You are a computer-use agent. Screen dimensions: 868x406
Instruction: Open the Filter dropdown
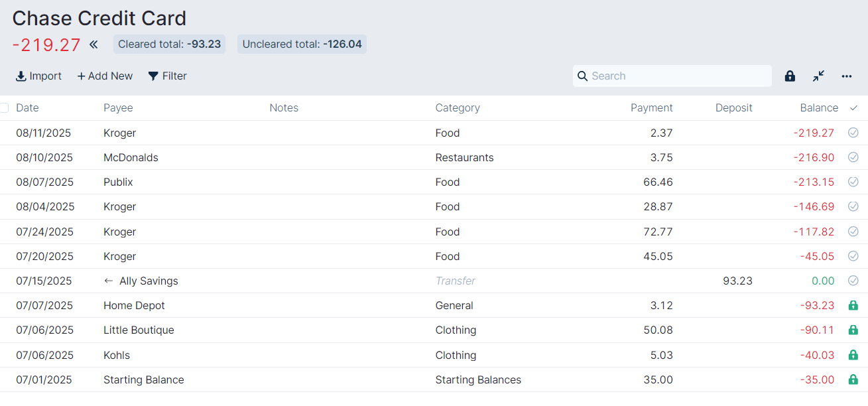coord(167,76)
